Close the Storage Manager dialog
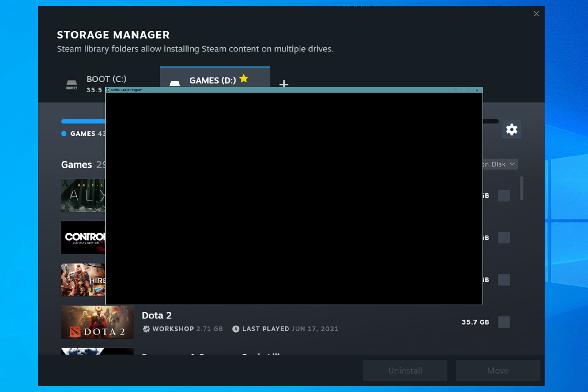The height and width of the screenshot is (392, 588). [x=536, y=14]
